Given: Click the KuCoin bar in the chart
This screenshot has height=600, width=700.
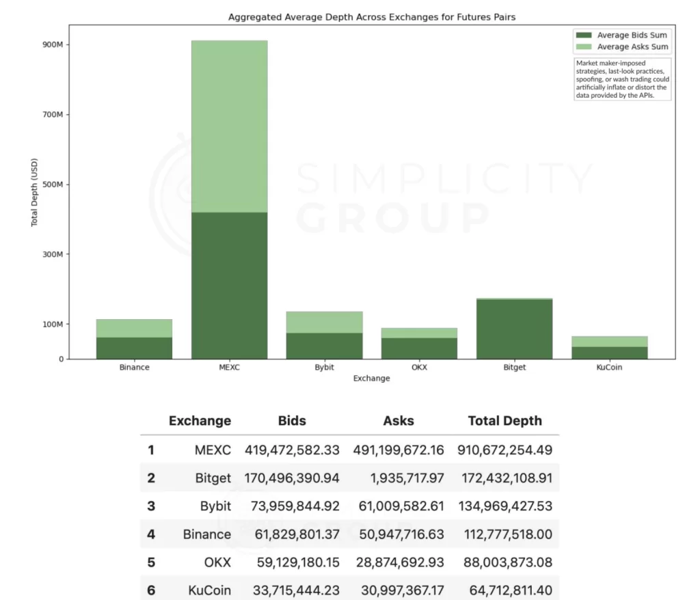Looking at the screenshot, I should point(609,347).
